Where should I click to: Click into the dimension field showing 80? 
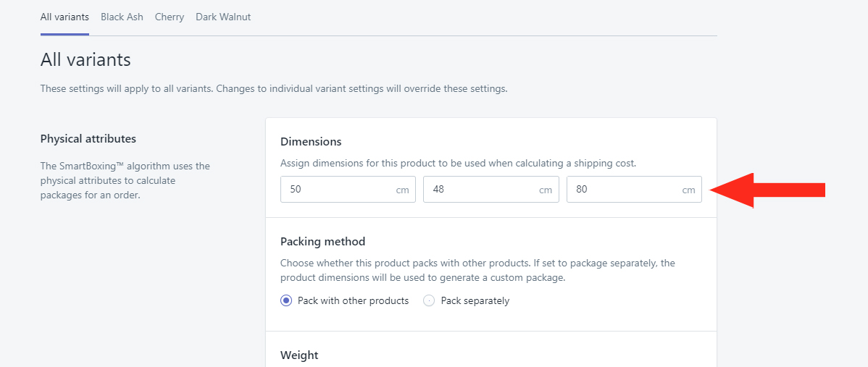pyautogui.click(x=635, y=190)
